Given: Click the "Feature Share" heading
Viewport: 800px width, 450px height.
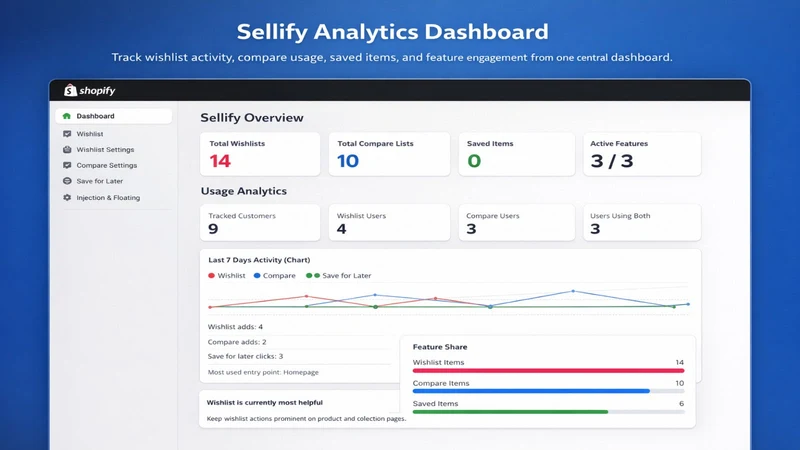Looking at the screenshot, I should tap(440, 347).
